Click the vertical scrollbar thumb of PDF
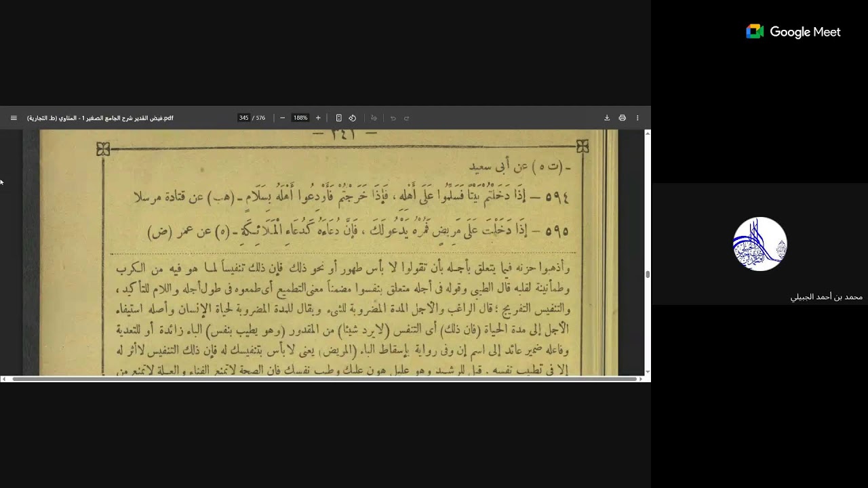The image size is (868, 488). 648,274
